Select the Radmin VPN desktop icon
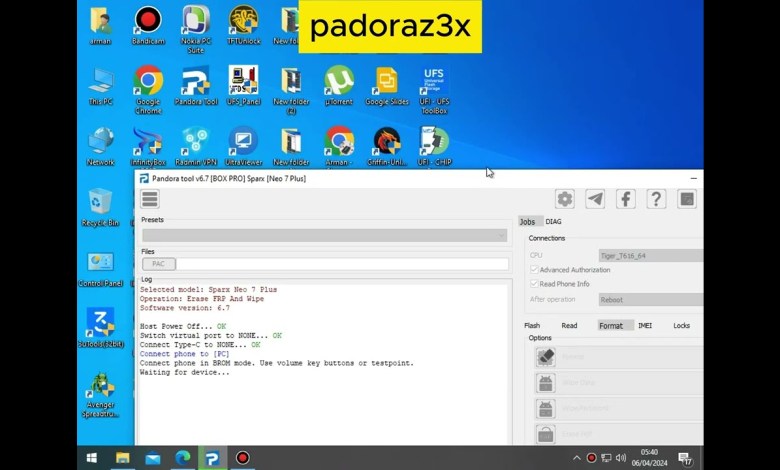 coord(195,142)
